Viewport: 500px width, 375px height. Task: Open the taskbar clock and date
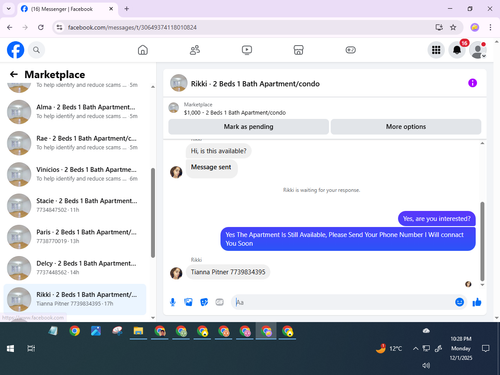[x=461, y=348]
